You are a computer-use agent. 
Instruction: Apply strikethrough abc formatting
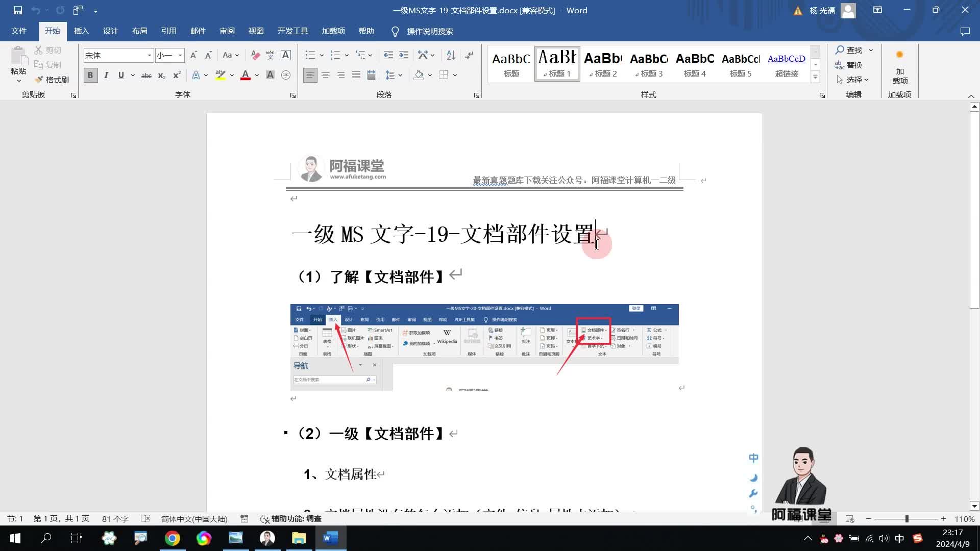pyautogui.click(x=146, y=76)
